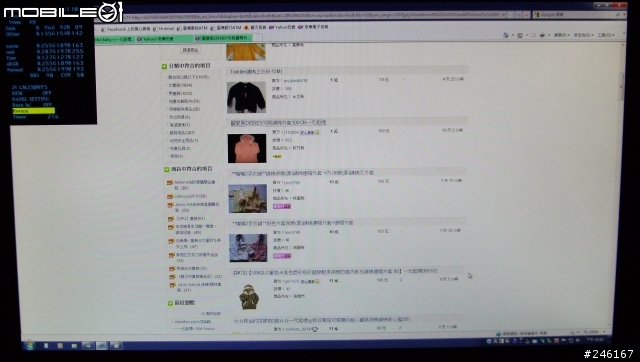Click the search magnifier icon beside Google box
Image resolution: width=640 pixels, height=362 pixels.
(x=619, y=15)
